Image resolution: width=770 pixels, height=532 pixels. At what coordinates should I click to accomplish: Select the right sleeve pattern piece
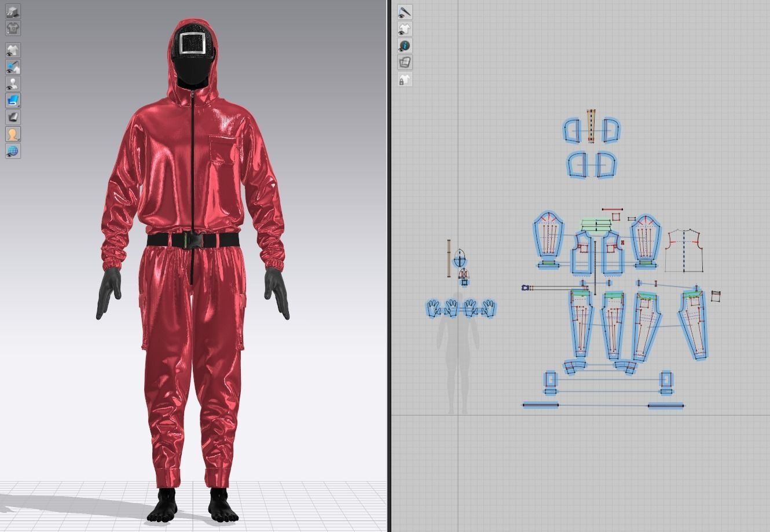tap(646, 238)
